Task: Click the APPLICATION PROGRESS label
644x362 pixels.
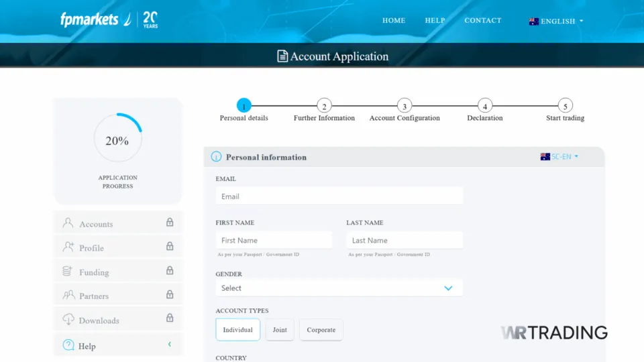Action: click(118, 182)
